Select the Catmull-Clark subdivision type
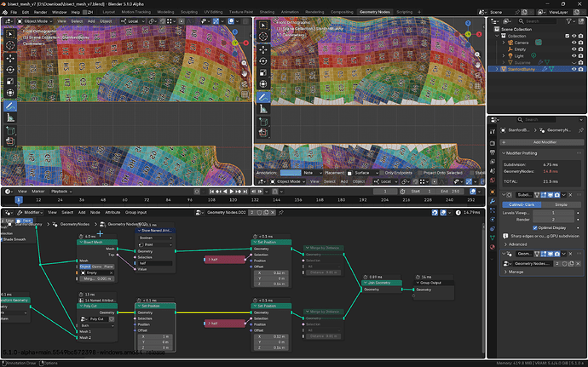This screenshot has width=588, height=367. pos(522,204)
